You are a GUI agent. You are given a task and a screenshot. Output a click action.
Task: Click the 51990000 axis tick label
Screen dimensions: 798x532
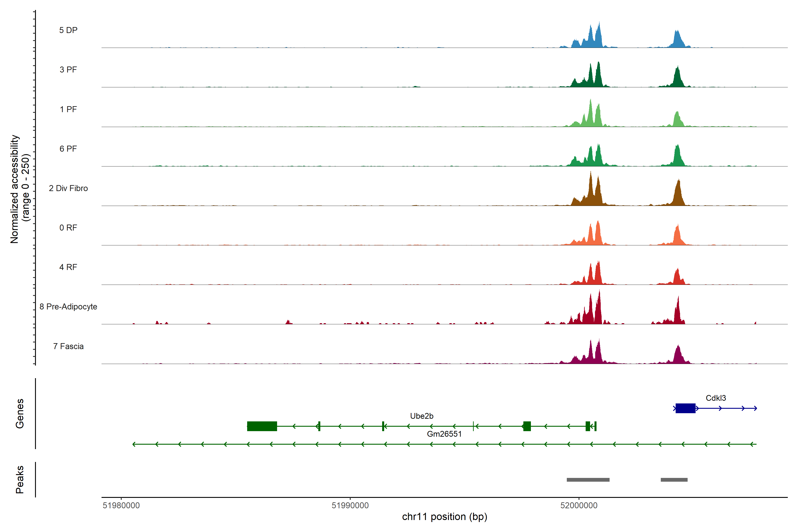tap(350, 506)
